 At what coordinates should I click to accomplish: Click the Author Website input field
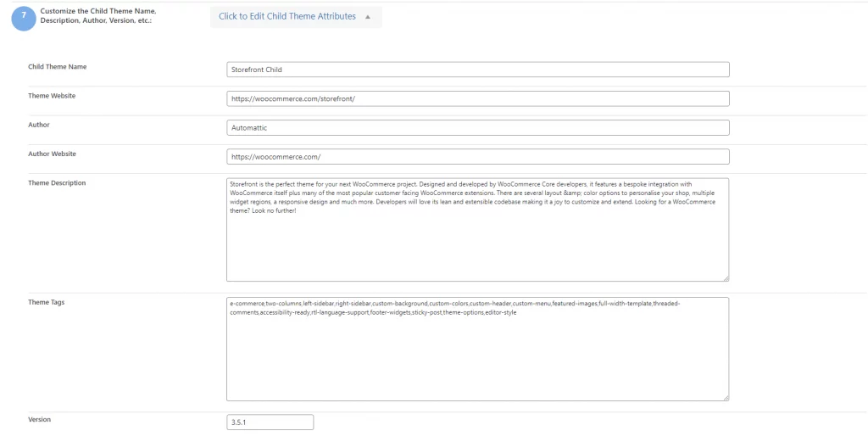pyautogui.click(x=478, y=157)
